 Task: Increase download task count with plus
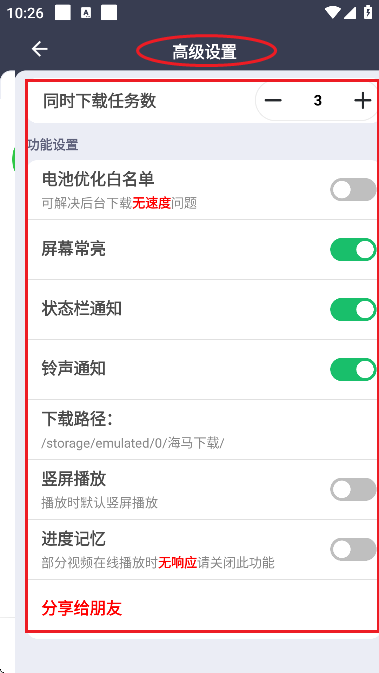(363, 101)
